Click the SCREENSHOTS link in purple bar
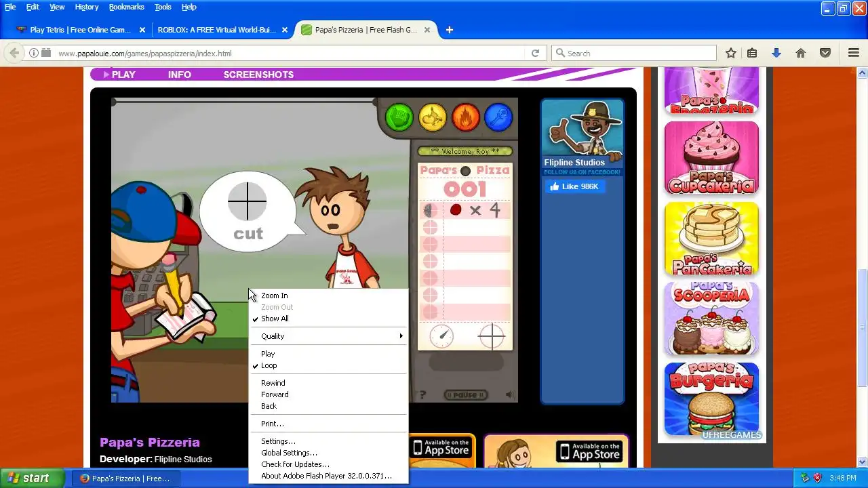Viewport: 868px width, 488px height. coord(258,75)
